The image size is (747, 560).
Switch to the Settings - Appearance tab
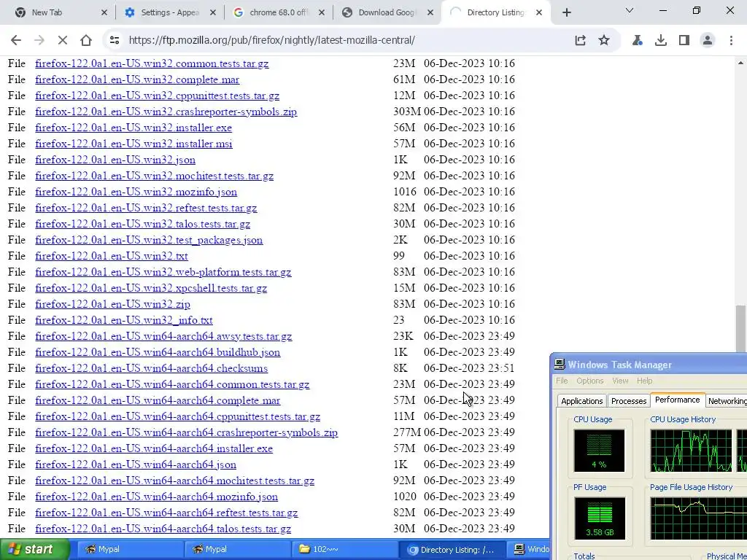pyautogui.click(x=169, y=13)
